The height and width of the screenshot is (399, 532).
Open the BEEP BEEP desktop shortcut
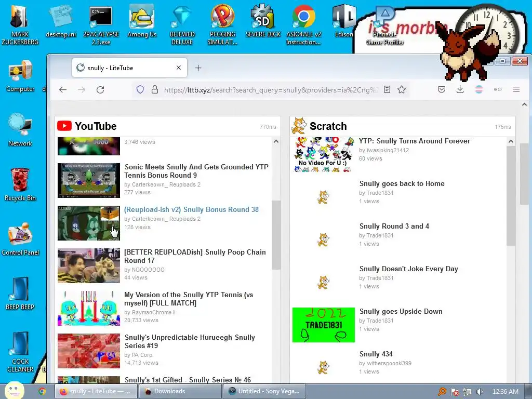click(x=20, y=294)
